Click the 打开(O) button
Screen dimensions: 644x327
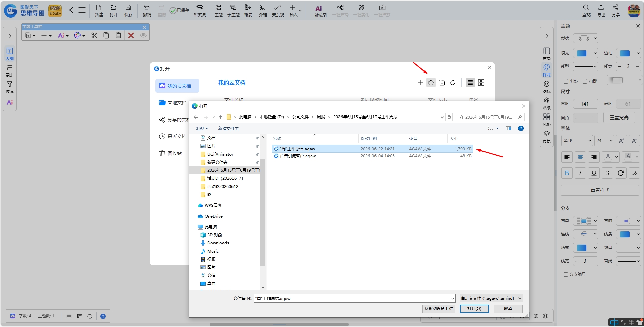coord(474,308)
